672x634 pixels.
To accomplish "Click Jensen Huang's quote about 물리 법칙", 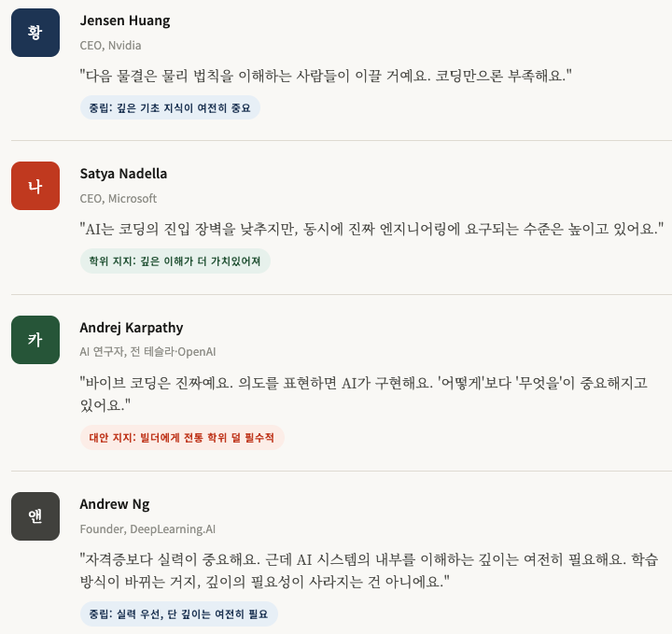I will pos(326,76).
